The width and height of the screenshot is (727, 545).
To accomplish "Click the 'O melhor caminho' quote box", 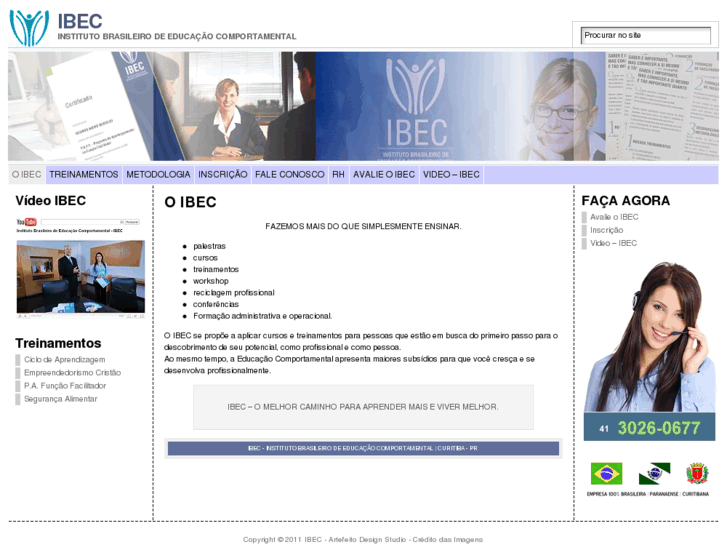I will click(363, 407).
